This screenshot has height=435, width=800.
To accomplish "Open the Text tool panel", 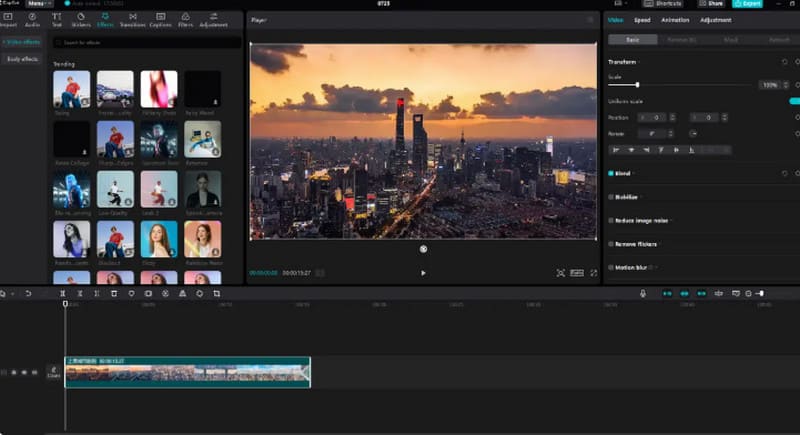I will tap(57, 20).
